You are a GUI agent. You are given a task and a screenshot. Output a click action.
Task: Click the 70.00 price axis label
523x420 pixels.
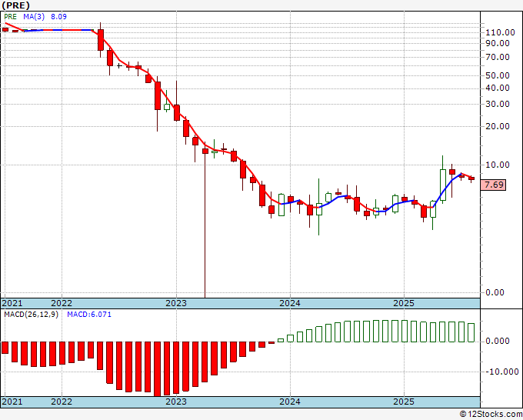(x=498, y=57)
